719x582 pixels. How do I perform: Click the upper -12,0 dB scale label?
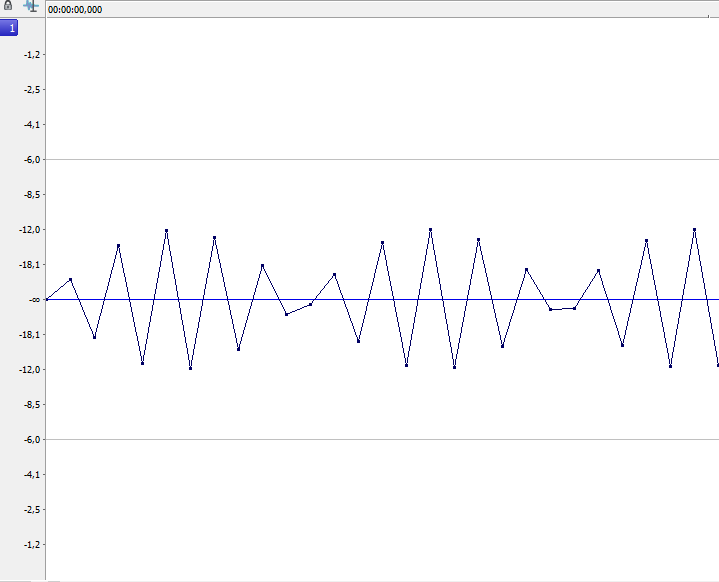(x=30, y=229)
